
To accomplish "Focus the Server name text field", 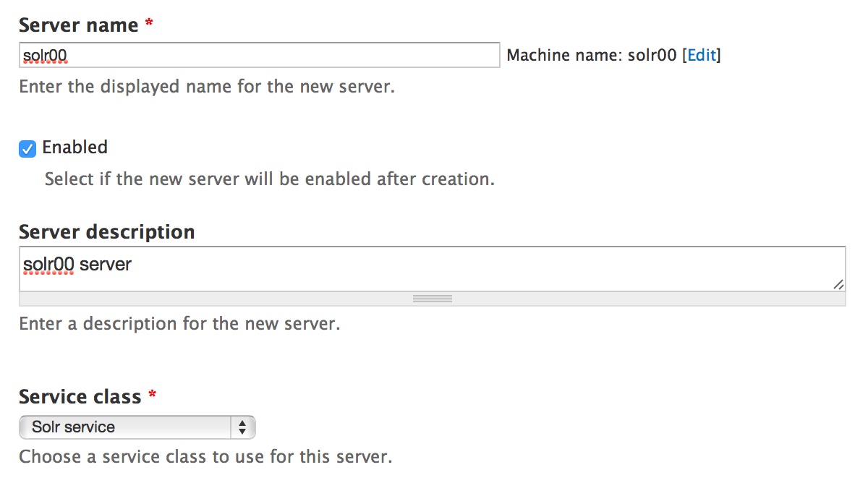I will [260, 55].
